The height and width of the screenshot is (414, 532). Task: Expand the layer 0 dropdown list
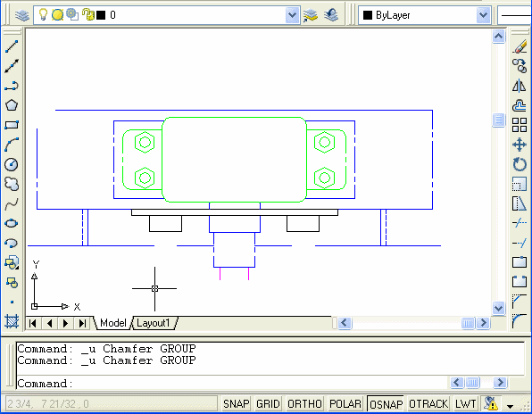coord(292,15)
